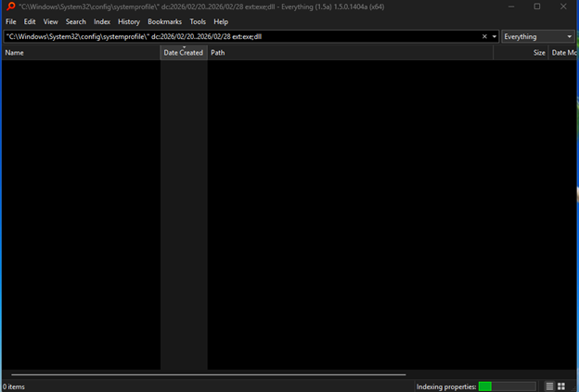Open the Edit menu
The height and width of the screenshot is (392, 579).
pos(30,21)
